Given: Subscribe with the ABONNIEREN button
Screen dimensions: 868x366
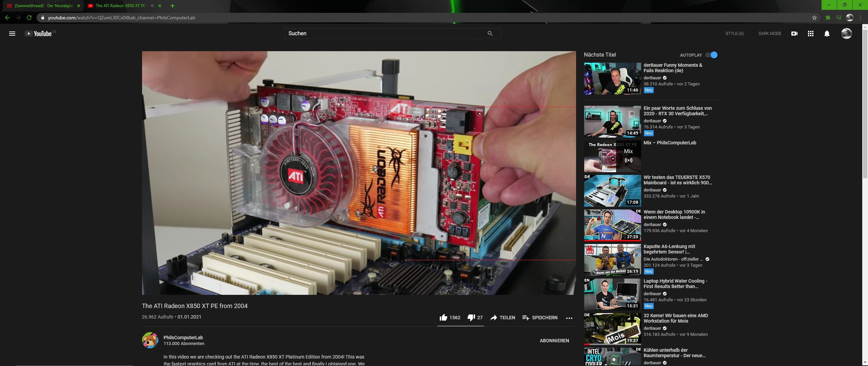Looking at the screenshot, I should (x=554, y=341).
